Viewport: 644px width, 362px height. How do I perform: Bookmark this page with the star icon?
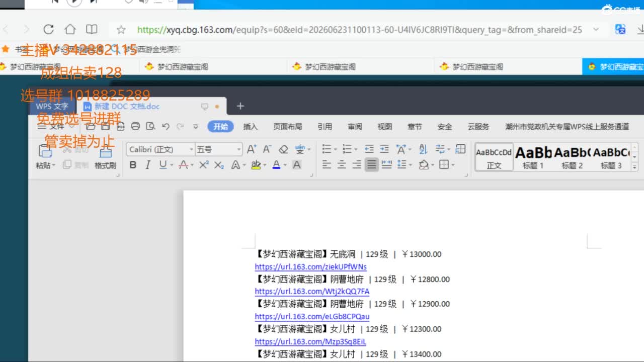[x=121, y=30]
